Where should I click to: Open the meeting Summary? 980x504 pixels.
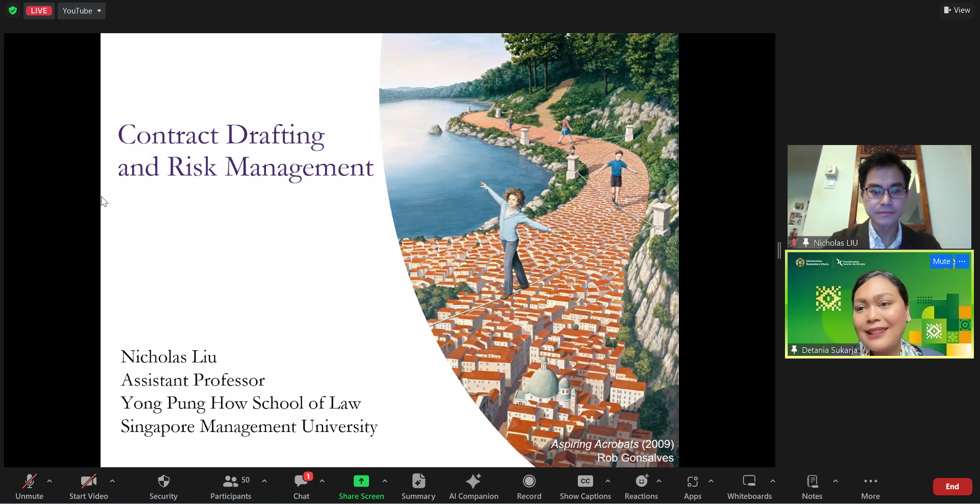coord(419,487)
